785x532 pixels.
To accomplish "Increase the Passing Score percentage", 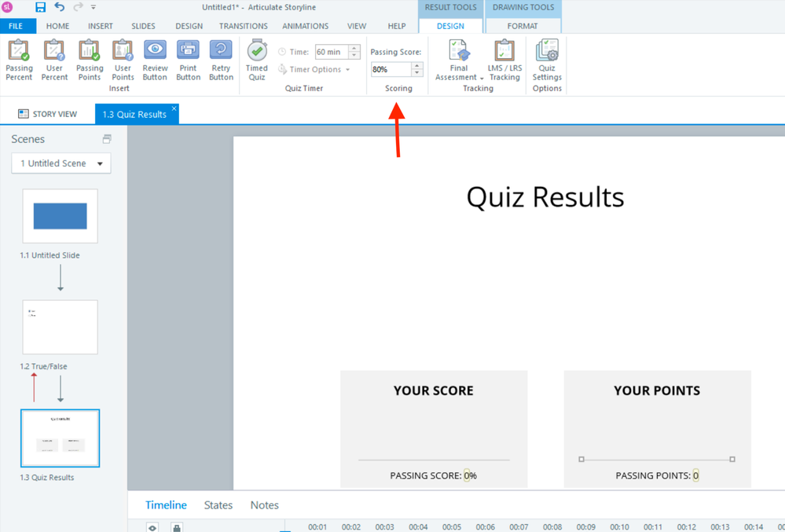I will (417, 65).
